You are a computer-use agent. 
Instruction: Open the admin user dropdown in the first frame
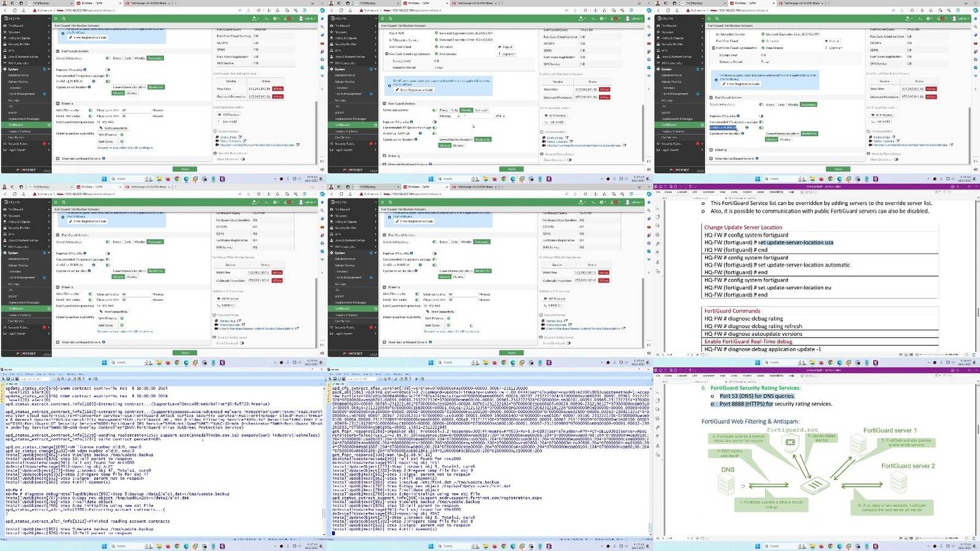pyautogui.click(x=307, y=18)
